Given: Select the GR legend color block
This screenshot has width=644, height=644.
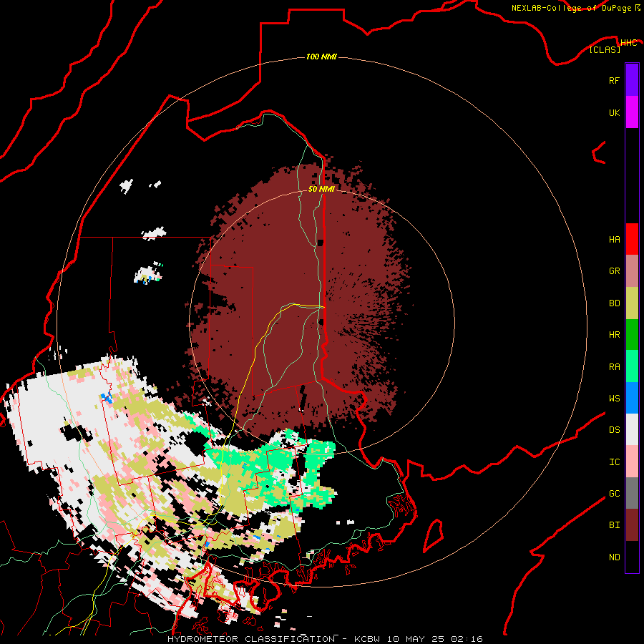Looking at the screenshot, I should 632,271.
